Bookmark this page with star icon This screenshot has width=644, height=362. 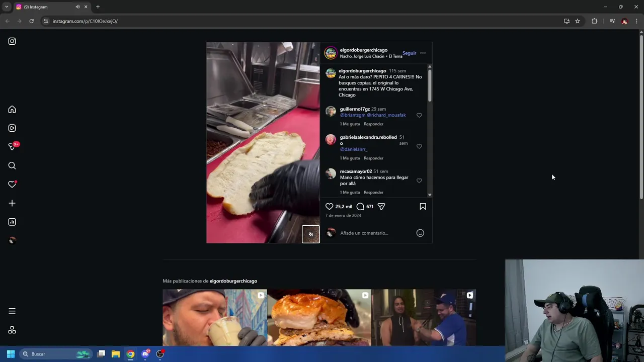click(578, 21)
